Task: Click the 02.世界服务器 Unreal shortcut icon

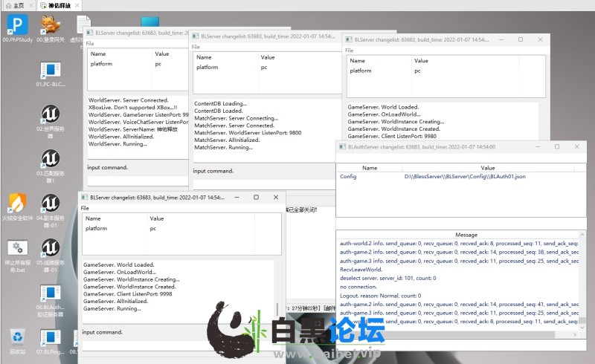Action: tap(51, 114)
